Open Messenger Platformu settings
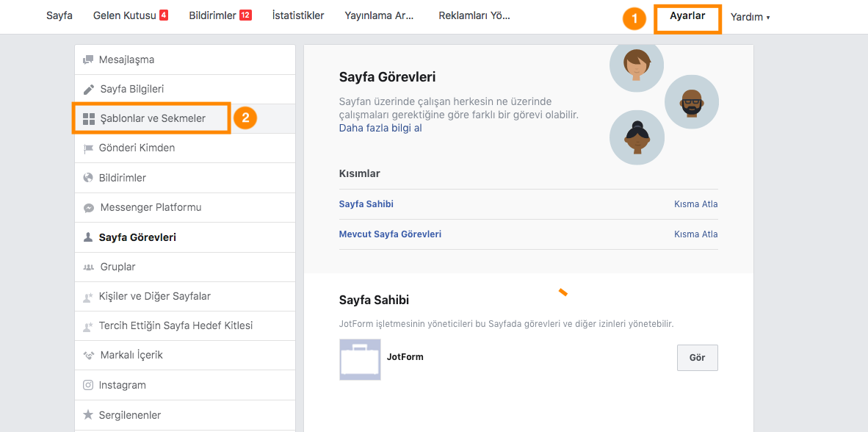The height and width of the screenshot is (432, 868). point(186,208)
